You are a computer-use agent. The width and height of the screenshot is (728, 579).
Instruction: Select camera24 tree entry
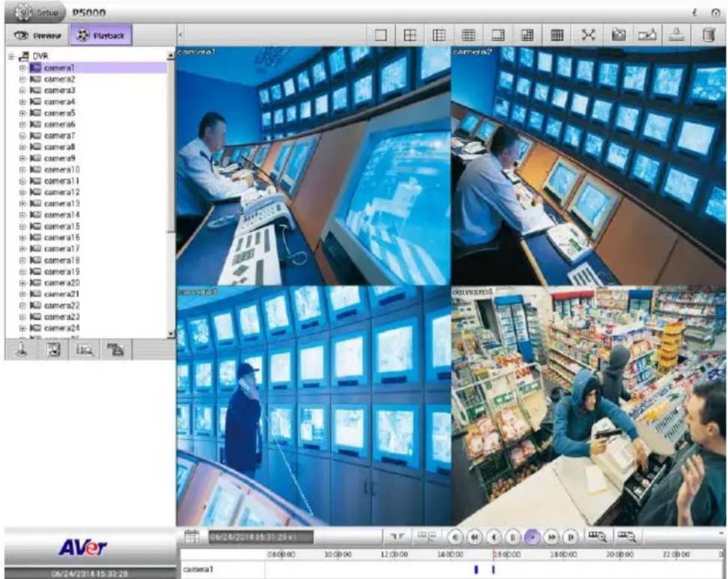coord(62,328)
